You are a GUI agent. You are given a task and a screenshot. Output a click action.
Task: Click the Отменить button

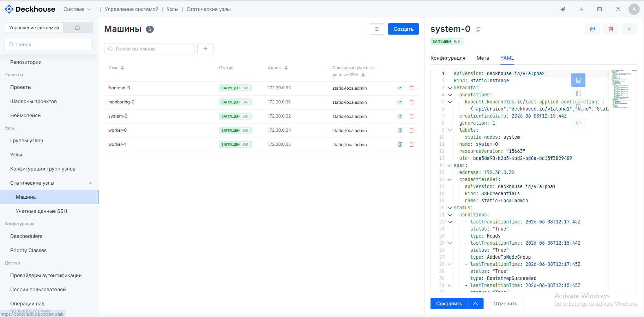(505, 304)
